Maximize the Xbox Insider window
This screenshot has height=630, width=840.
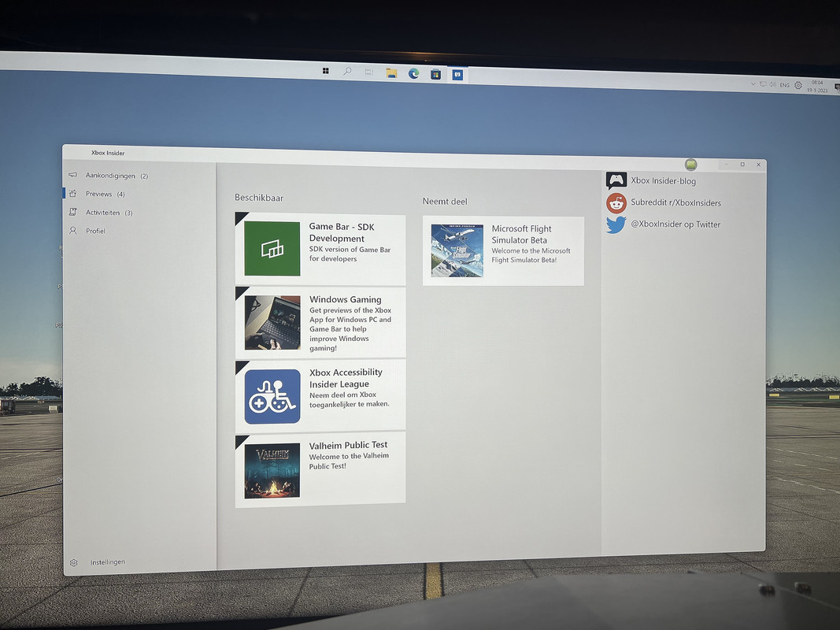tap(742, 165)
